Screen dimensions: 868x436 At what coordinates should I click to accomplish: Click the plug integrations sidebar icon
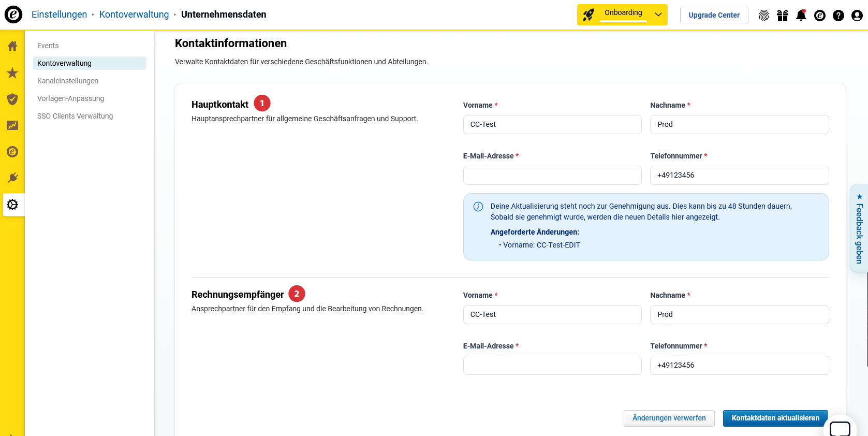tap(12, 178)
